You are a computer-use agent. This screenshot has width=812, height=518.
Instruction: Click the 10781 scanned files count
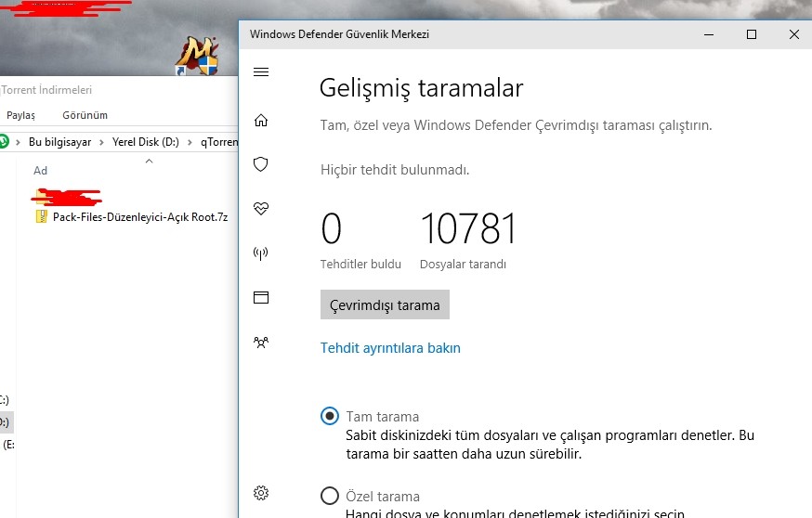468,228
